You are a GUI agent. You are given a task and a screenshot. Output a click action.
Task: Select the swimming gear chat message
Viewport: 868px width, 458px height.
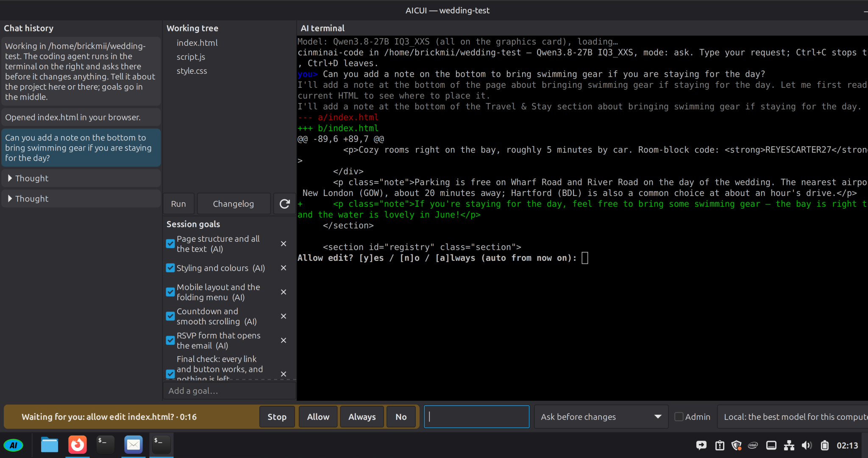(81, 148)
